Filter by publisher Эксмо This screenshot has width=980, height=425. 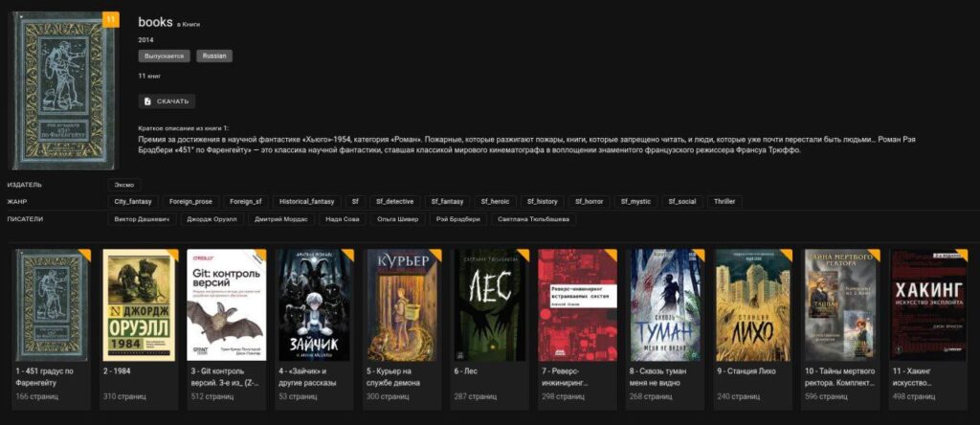click(124, 185)
